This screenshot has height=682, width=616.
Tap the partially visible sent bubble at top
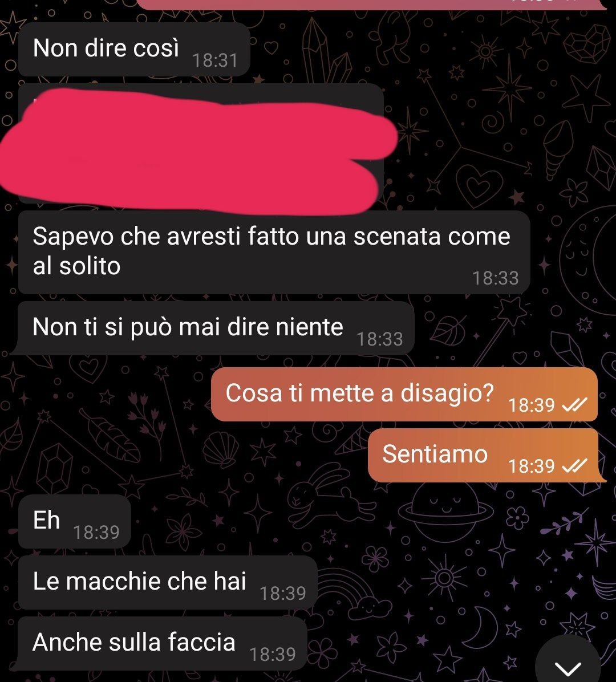[x=372, y=5]
